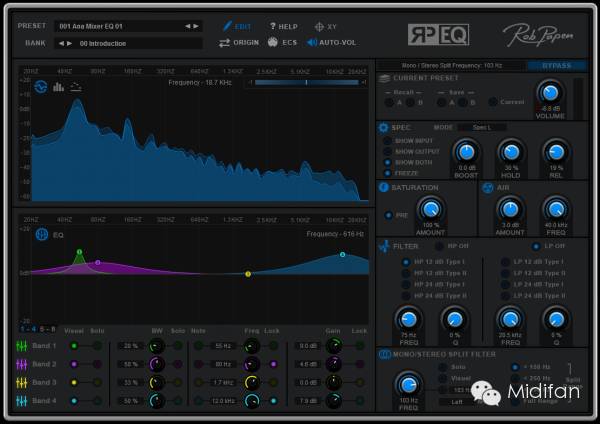Image resolution: width=600 pixels, height=424 pixels.
Task: Go to the next preset arrow
Action: 196,26
